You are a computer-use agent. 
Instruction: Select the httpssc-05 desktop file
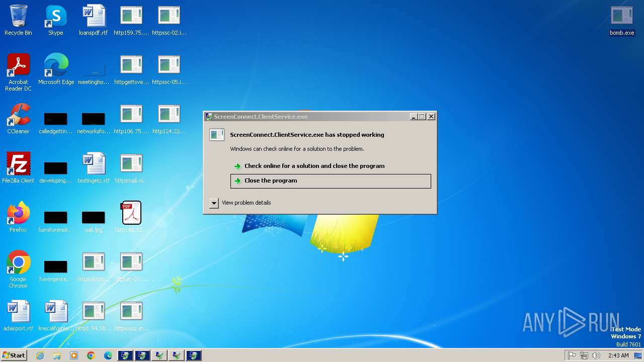pos(169,69)
